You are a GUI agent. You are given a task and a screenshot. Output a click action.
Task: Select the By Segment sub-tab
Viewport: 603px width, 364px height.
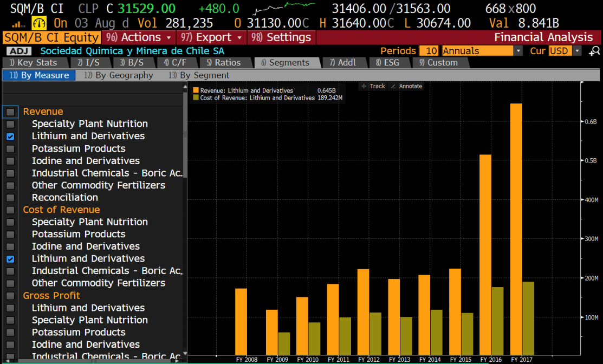click(199, 75)
